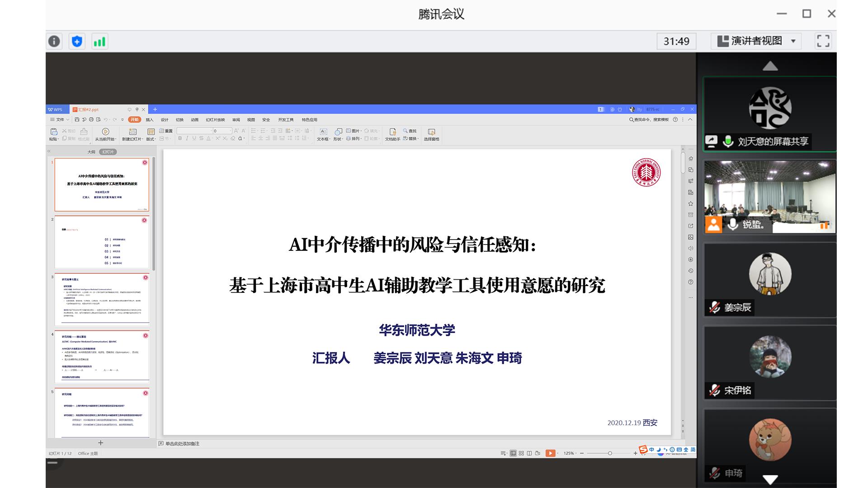Toggle the 幻灯片 thumbnail panel view
Screen dimensions: 868x488
coord(108,152)
